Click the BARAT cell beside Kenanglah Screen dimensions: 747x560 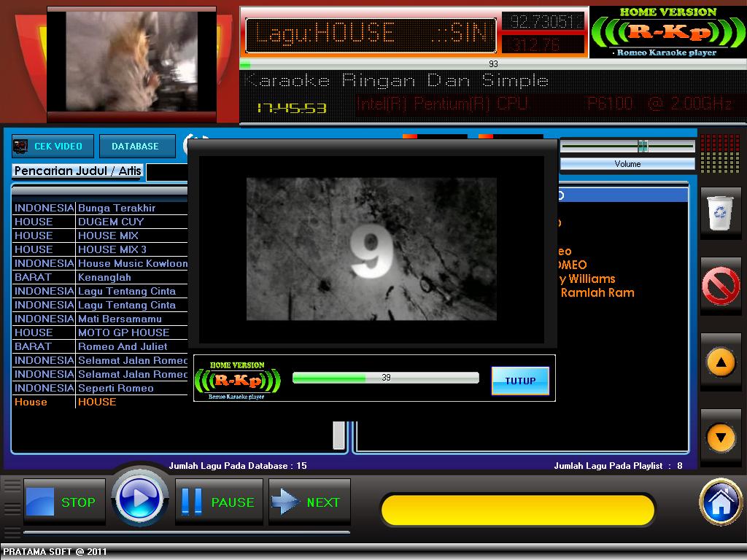[x=43, y=277]
